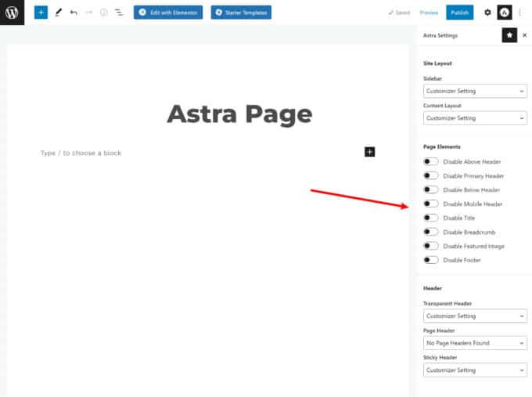Viewport: 532px width, 397px height.
Task: Toggle Disable Mobile Header
Action: click(x=431, y=204)
